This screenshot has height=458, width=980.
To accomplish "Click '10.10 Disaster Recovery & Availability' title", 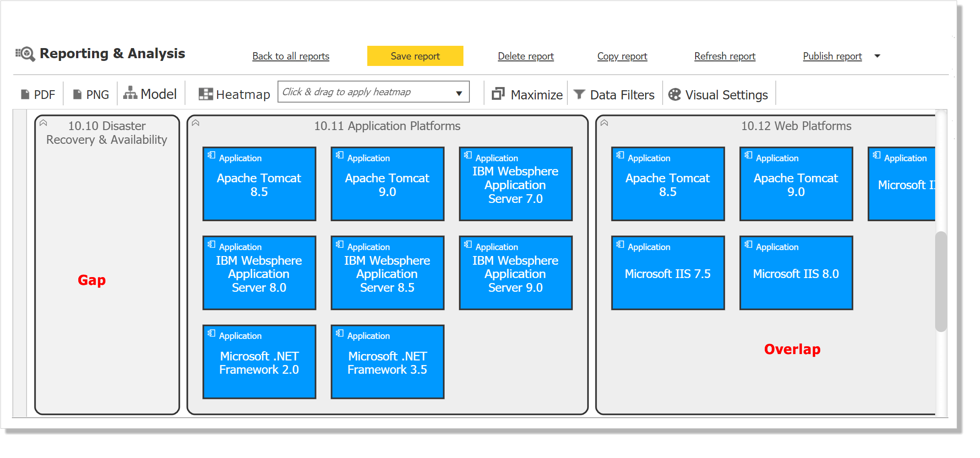I will (107, 133).
